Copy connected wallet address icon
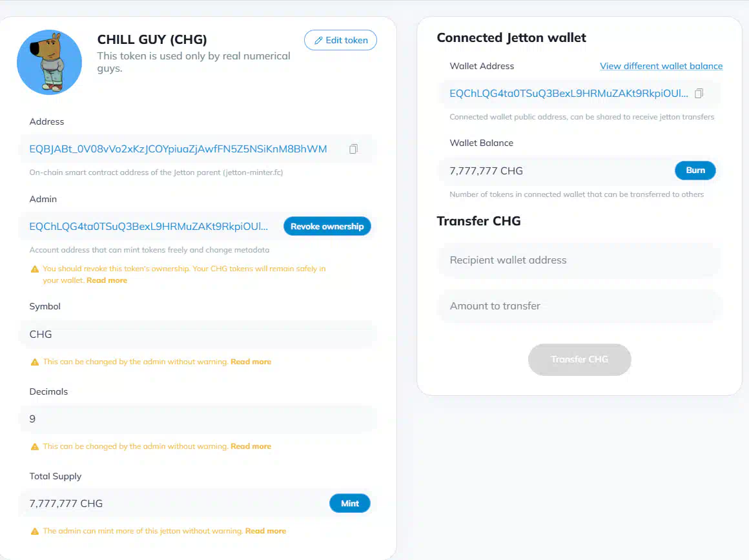The height and width of the screenshot is (560, 749). (699, 94)
